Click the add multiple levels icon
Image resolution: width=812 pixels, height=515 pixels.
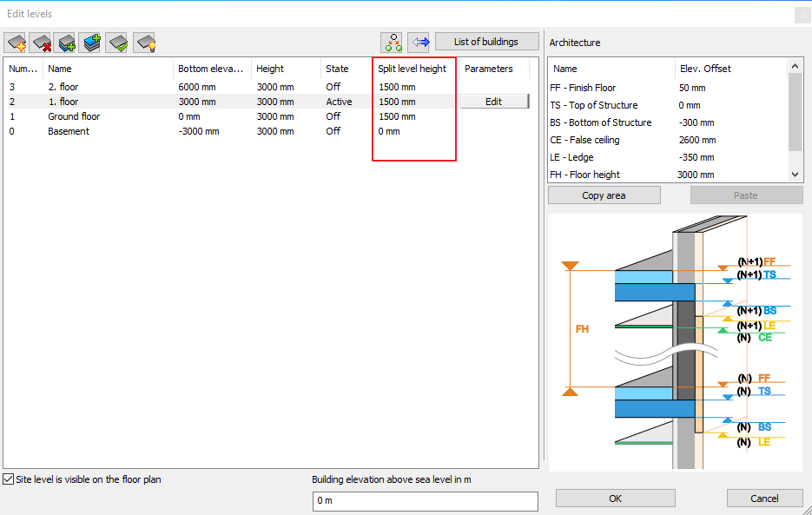coord(91,43)
